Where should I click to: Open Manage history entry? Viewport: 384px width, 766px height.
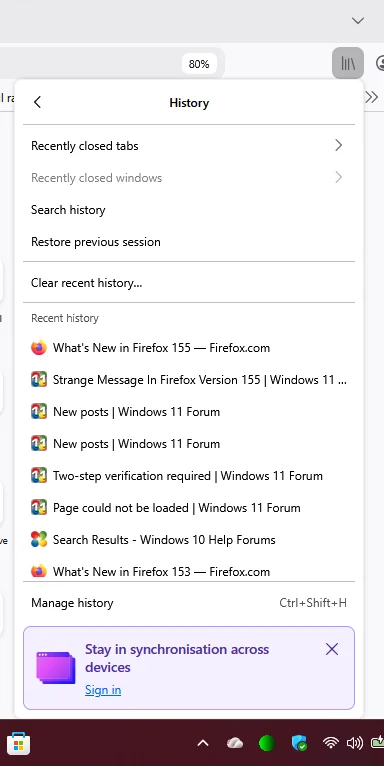point(189,602)
